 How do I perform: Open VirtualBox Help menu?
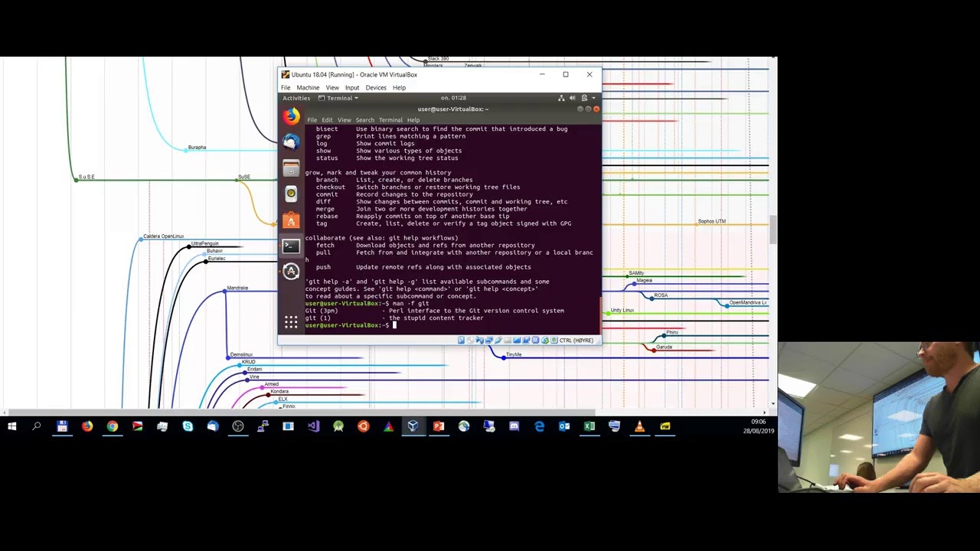(x=399, y=87)
